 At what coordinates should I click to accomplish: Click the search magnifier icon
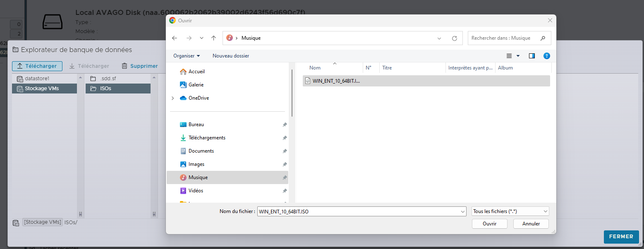click(x=543, y=38)
